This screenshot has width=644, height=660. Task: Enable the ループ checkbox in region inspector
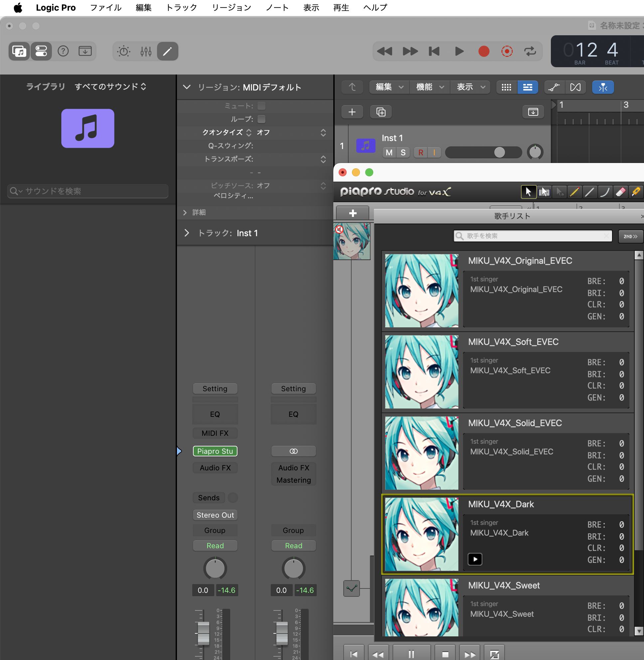(261, 119)
